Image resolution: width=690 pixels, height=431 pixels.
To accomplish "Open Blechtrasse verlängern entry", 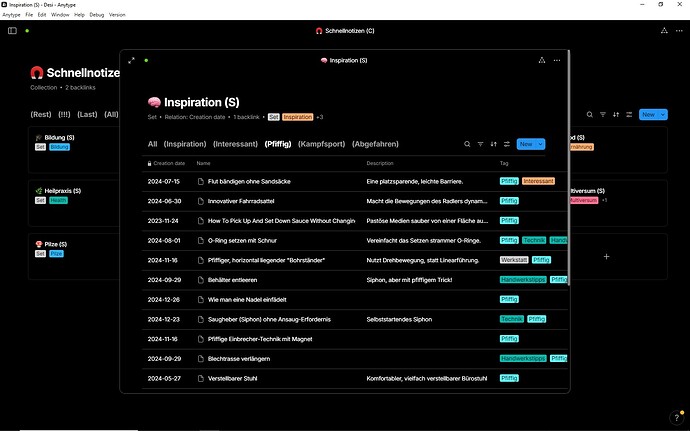I will pos(239,359).
